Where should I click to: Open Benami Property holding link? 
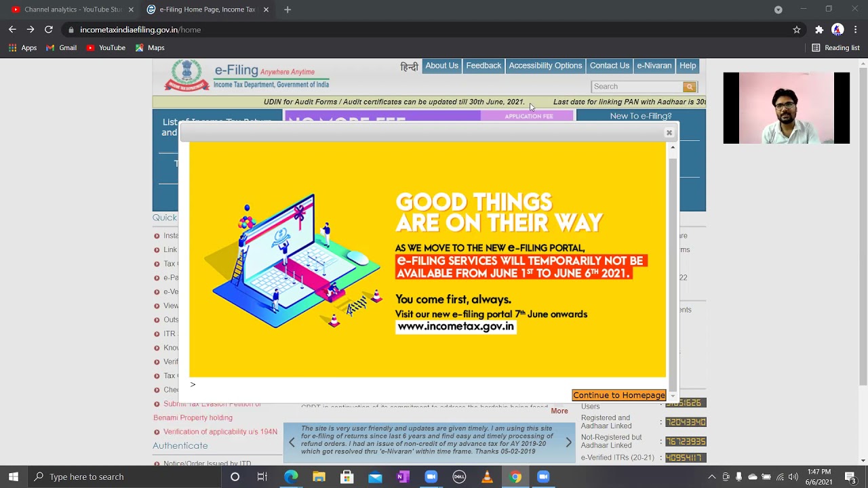(193, 418)
